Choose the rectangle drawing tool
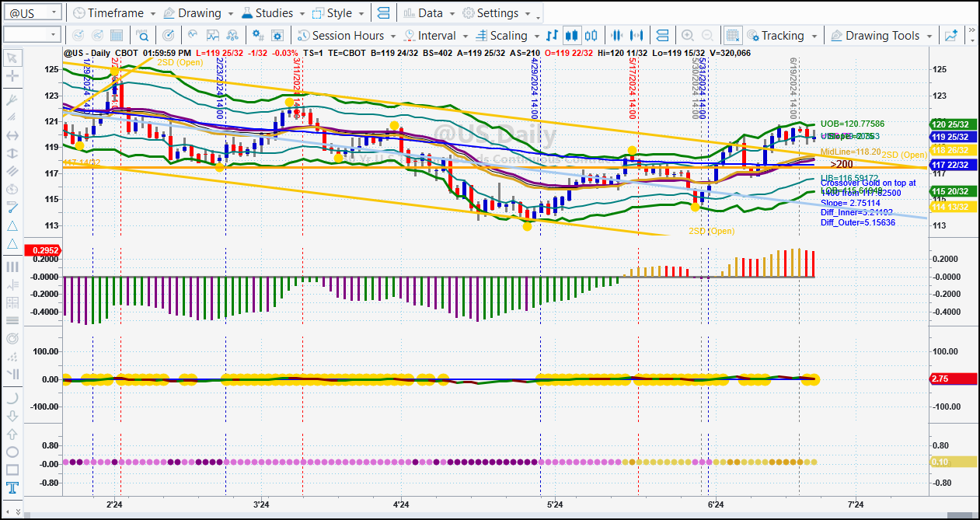The width and height of the screenshot is (980, 520). 12,469
